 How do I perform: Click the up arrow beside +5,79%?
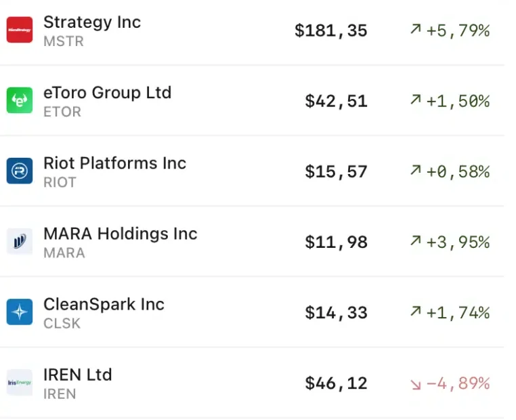[x=415, y=30]
